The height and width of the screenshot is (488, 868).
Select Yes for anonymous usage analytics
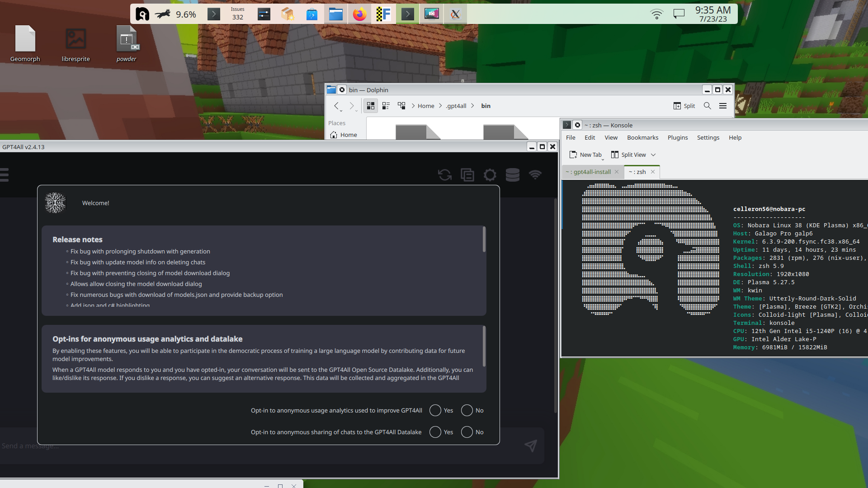pyautogui.click(x=435, y=410)
